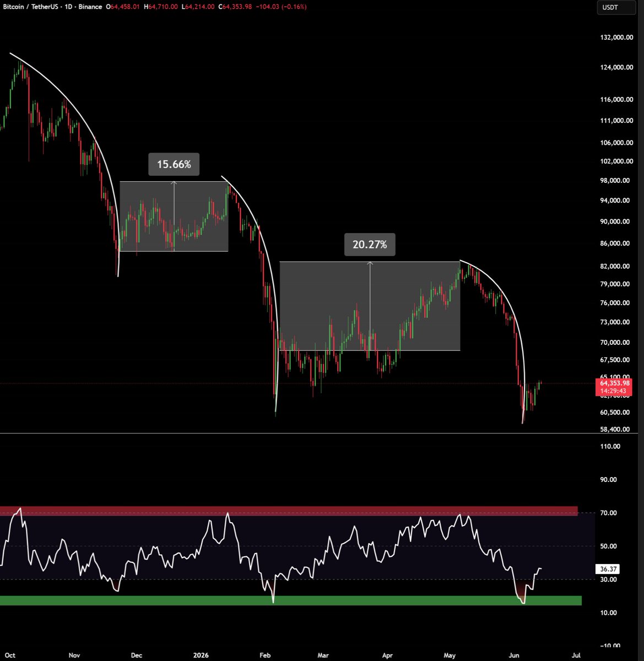The image size is (644, 661).
Task: Click the RSI scale label 110.00
Action: 609,447
